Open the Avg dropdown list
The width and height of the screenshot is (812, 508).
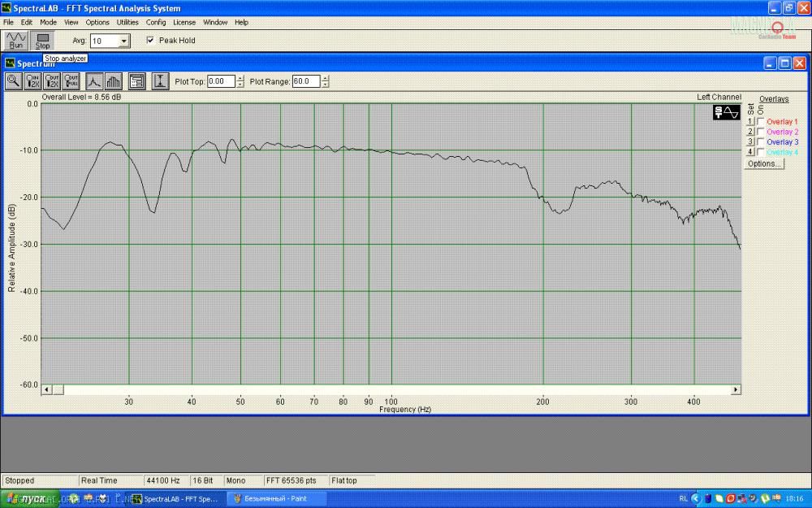[123, 41]
